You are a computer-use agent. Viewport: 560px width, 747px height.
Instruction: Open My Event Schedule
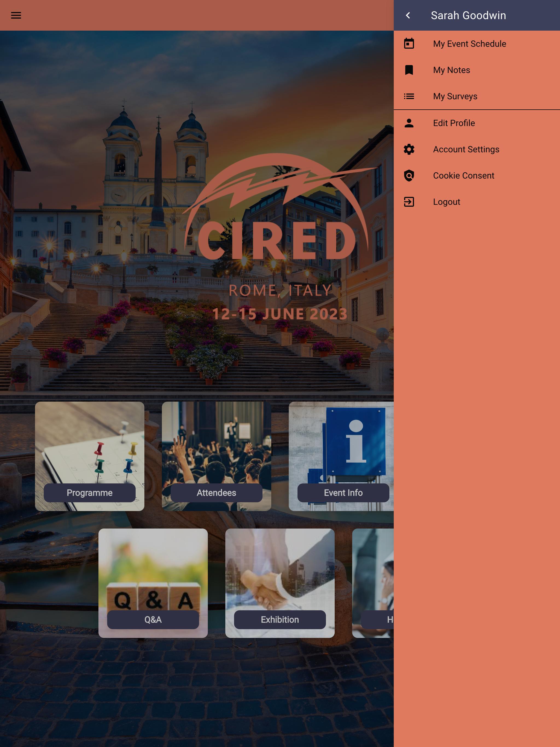click(x=477, y=43)
